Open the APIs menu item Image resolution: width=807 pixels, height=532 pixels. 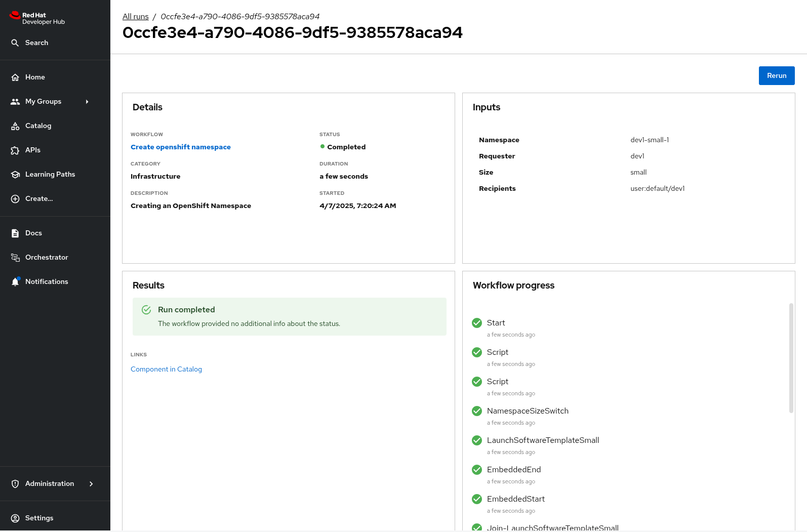(55, 150)
